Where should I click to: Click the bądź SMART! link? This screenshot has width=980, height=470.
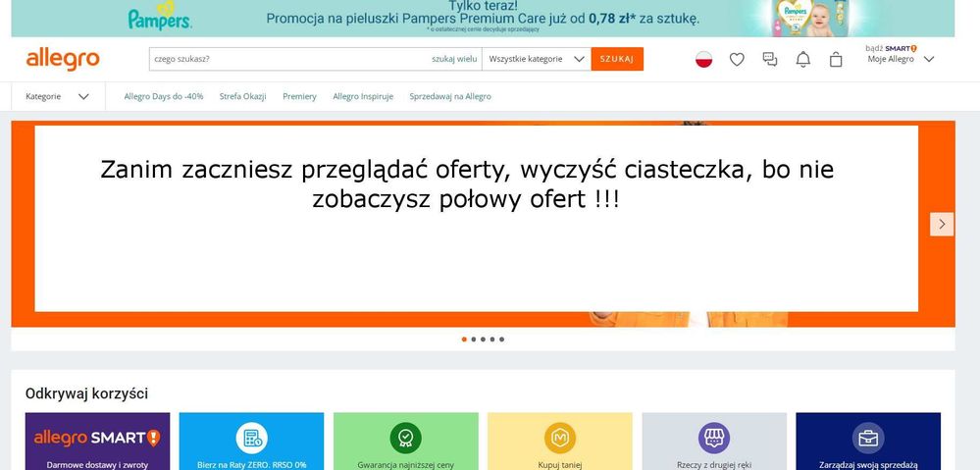tap(891, 48)
